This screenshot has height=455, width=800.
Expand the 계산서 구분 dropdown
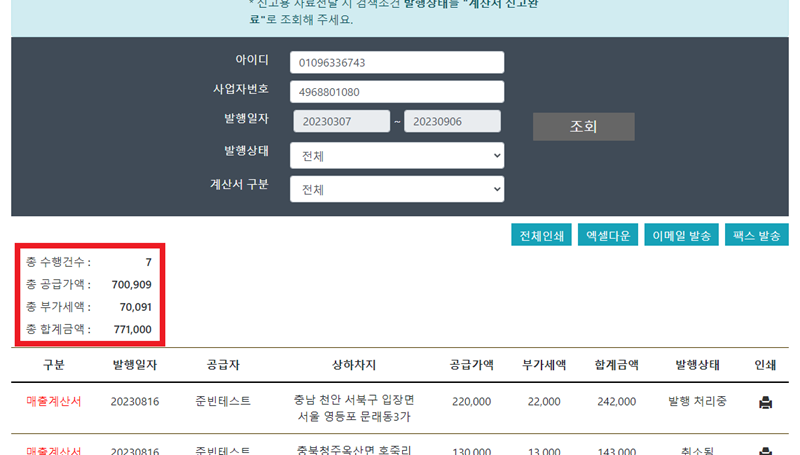397,190
